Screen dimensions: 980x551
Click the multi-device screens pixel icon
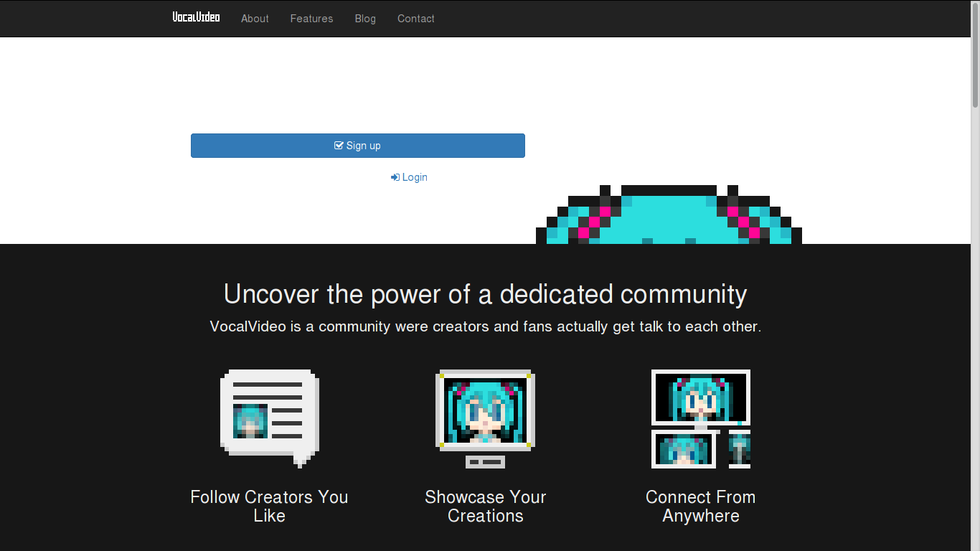pos(701,419)
